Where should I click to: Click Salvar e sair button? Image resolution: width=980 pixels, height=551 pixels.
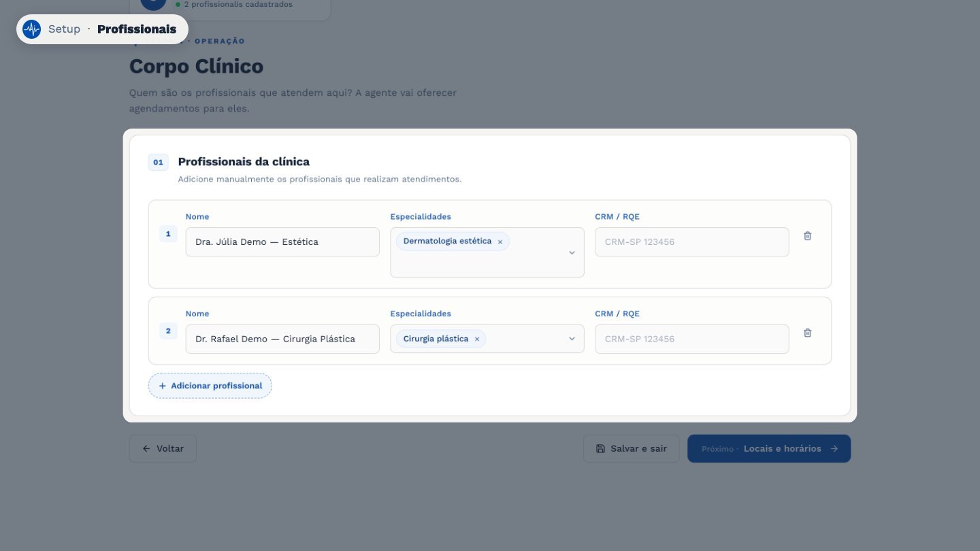click(631, 449)
